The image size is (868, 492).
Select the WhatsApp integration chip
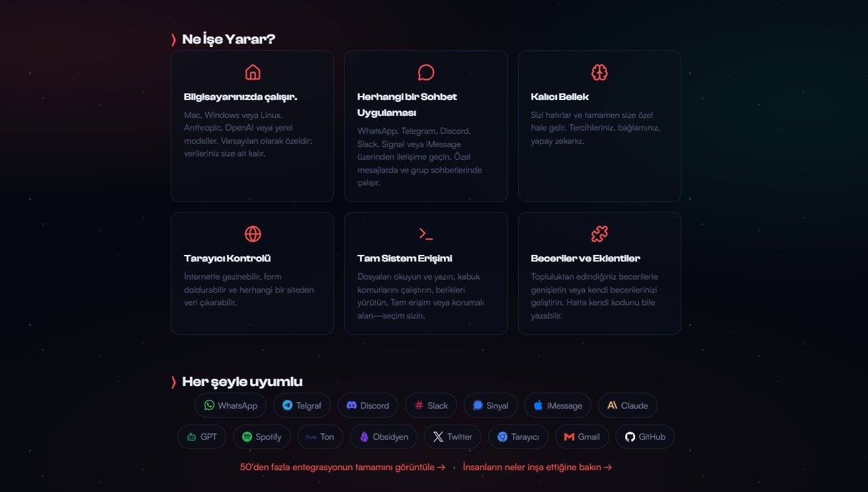[x=230, y=405]
